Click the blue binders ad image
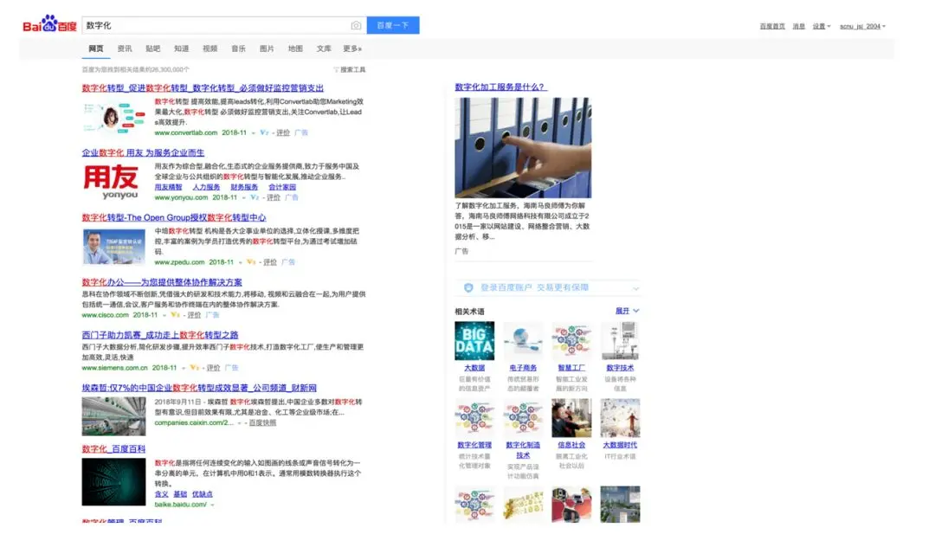 (523, 148)
